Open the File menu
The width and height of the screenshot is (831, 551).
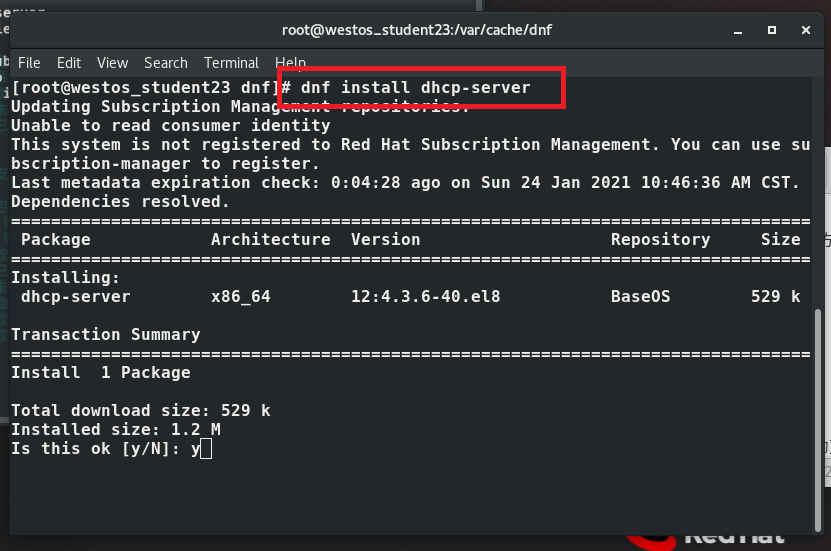(x=29, y=63)
